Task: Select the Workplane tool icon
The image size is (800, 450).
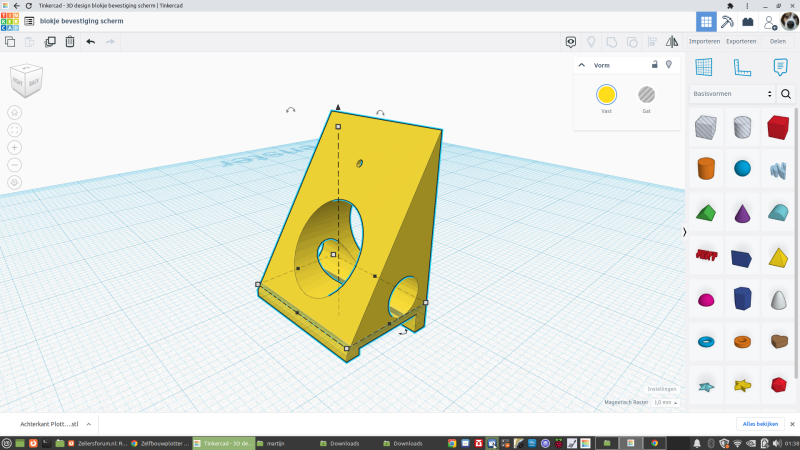Action: [704, 67]
